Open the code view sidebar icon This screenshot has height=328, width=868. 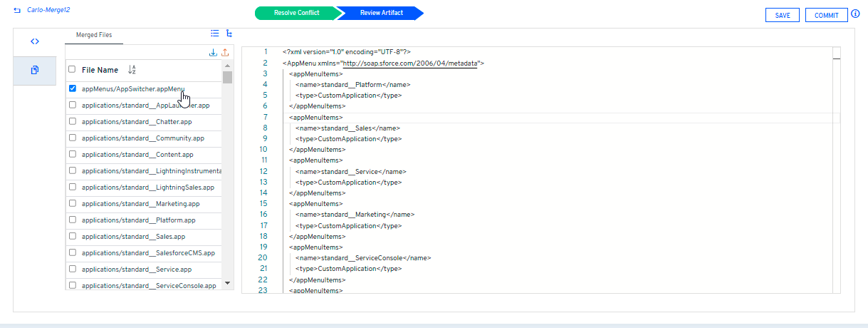34,41
